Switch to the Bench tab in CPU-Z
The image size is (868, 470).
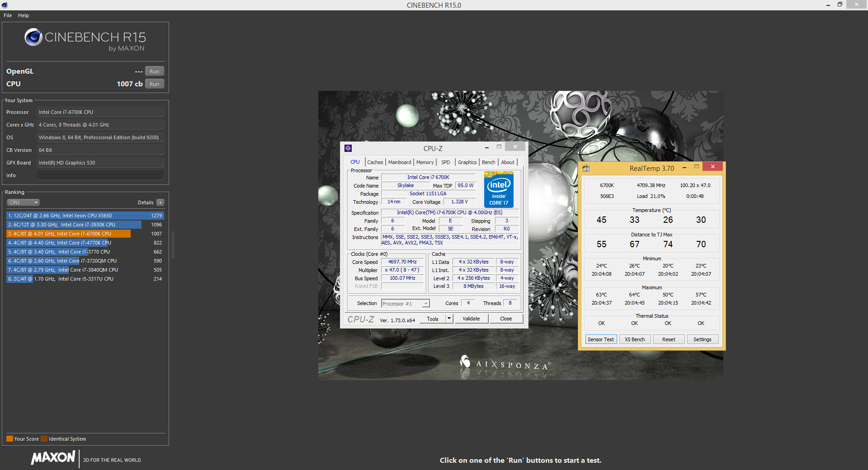click(x=489, y=162)
